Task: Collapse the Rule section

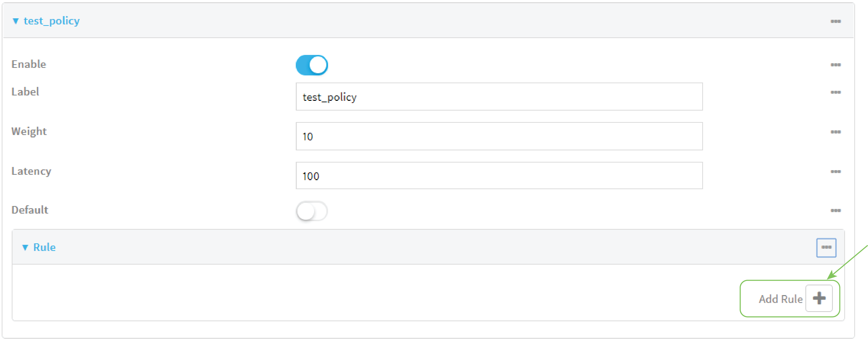Action: tap(26, 248)
